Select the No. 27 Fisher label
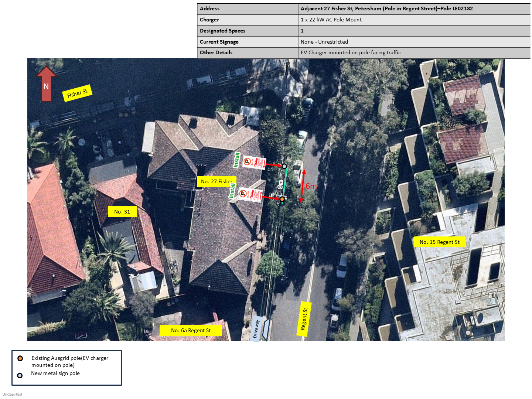This screenshot has width=532, height=399. click(216, 181)
